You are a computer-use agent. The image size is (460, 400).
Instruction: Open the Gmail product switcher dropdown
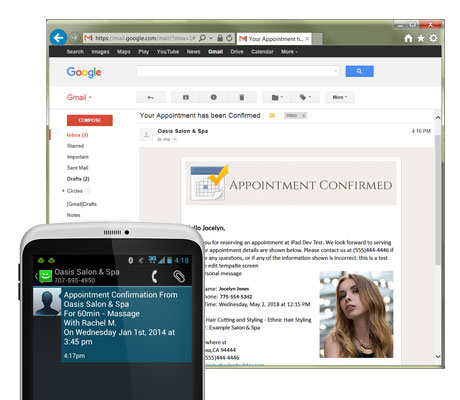79,97
